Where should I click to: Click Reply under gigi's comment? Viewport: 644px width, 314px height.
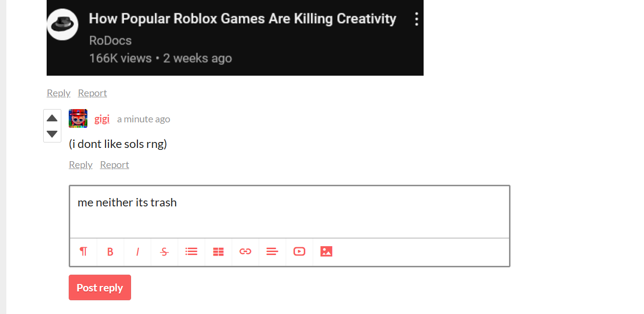80,165
